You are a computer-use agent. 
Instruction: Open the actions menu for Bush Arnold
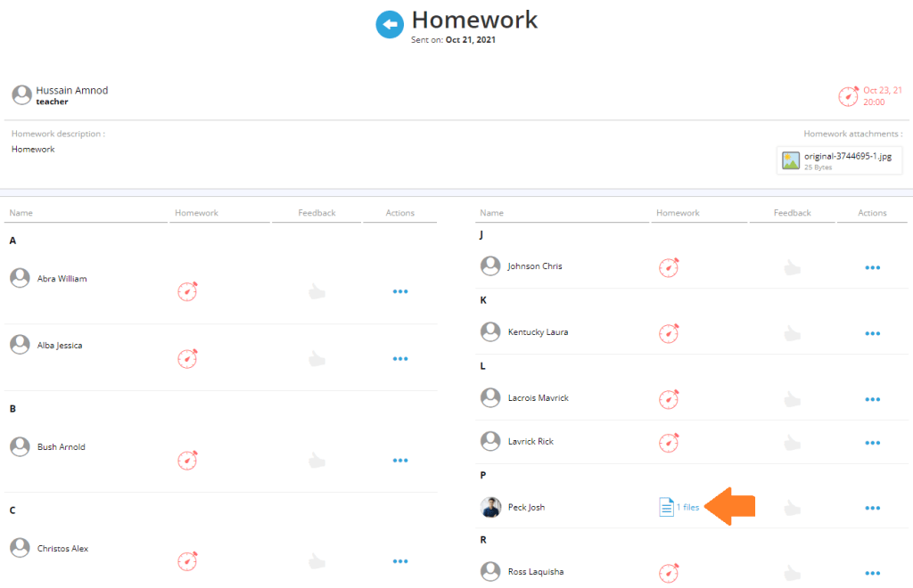[x=400, y=460]
